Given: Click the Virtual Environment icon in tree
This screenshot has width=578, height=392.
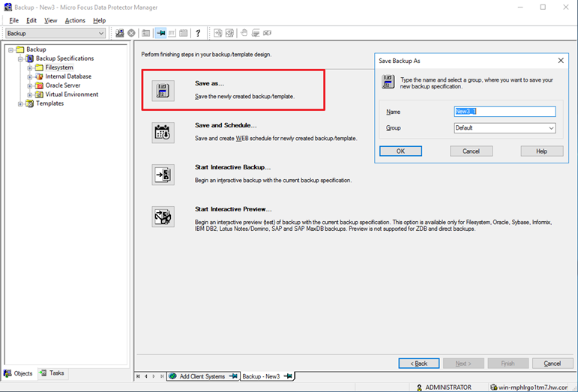Looking at the screenshot, I should tap(39, 94).
